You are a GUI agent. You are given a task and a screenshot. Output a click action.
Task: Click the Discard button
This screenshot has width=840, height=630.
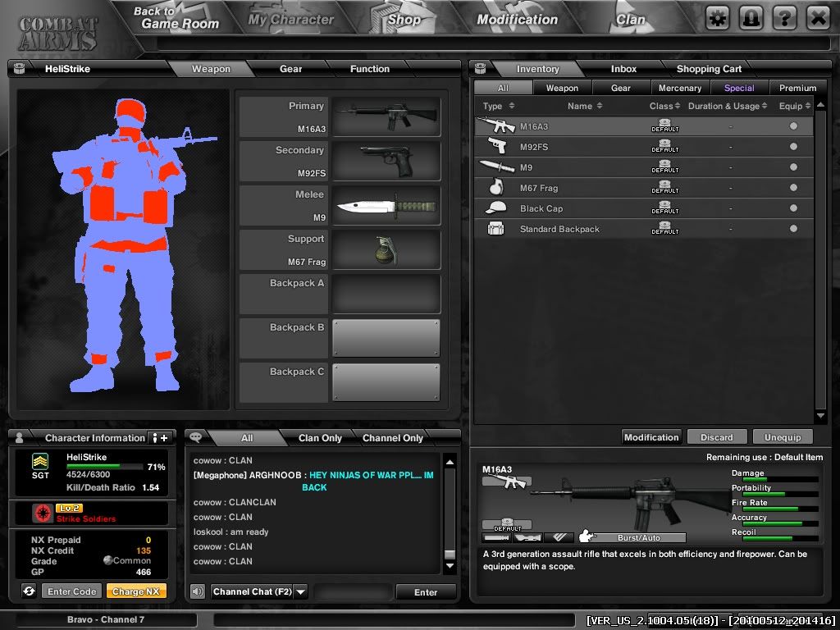point(717,437)
